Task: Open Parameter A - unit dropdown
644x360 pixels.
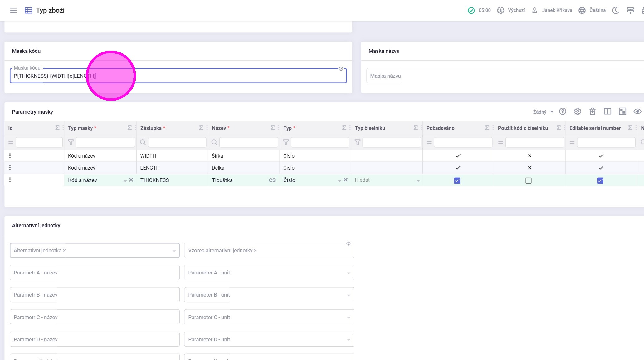Action: (x=348, y=273)
